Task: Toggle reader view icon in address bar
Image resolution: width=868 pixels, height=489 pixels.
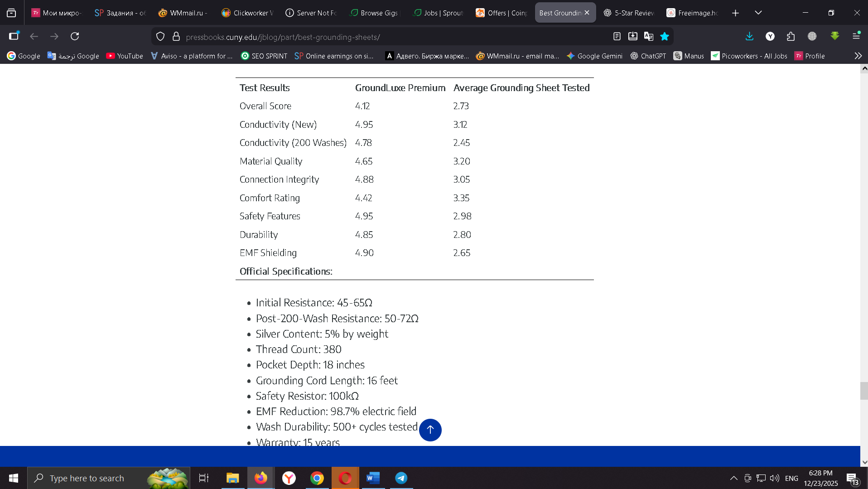Action: tap(617, 36)
